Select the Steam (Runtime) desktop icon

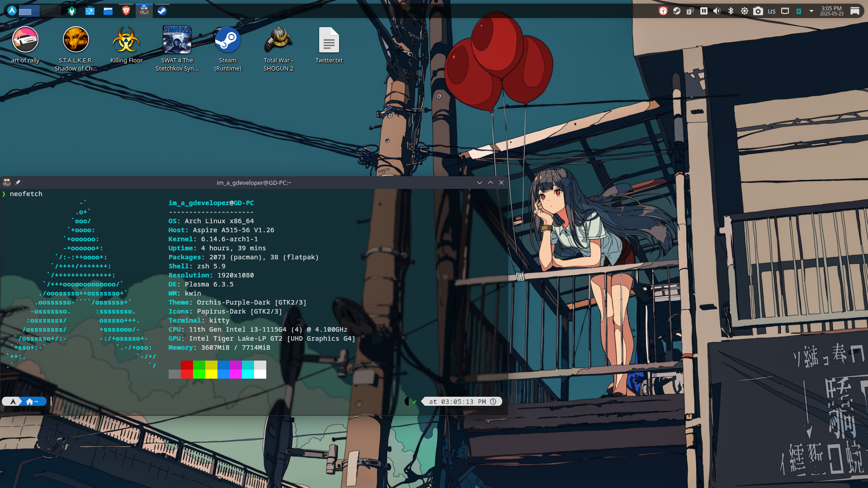228,49
